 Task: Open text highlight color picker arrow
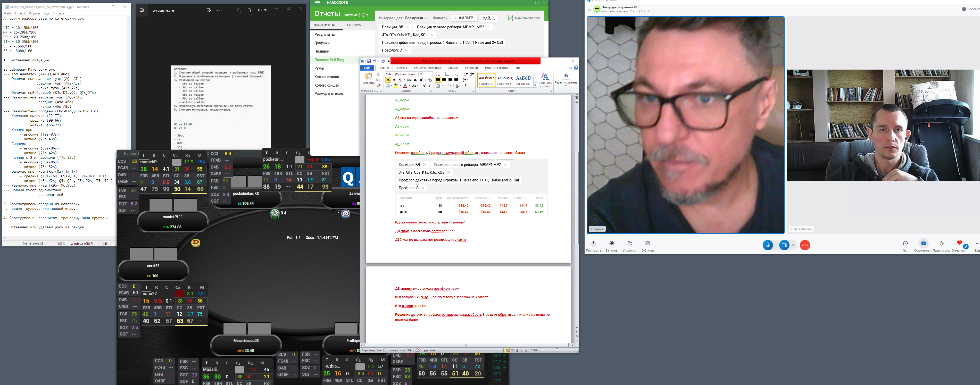click(x=401, y=86)
